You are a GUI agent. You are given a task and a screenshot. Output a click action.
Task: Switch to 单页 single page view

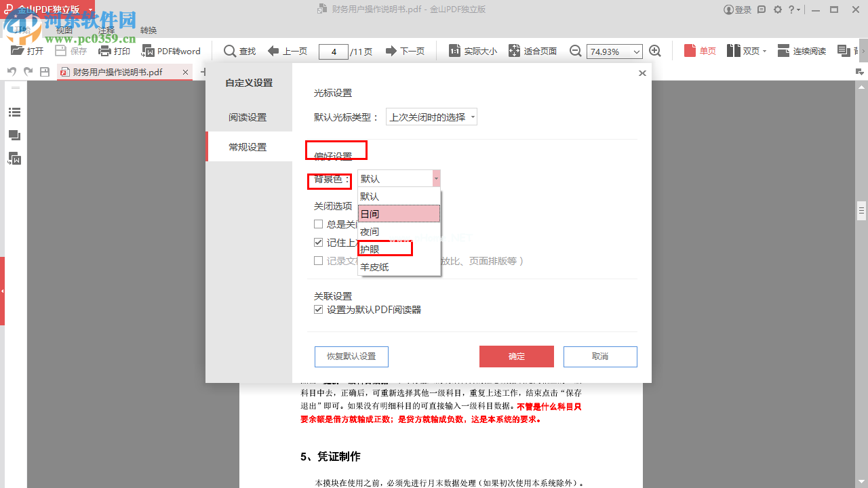[700, 51]
